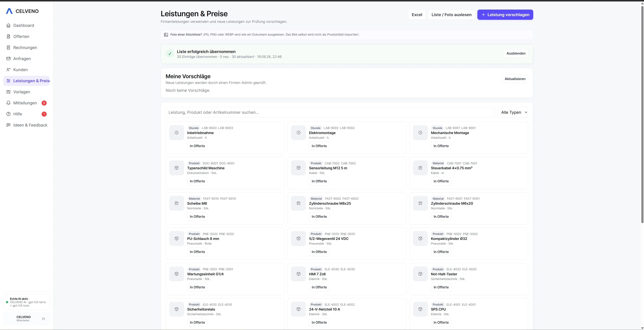
Task: Click the Hilfe question mark icon
Action: pyautogui.click(x=9, y=114)
